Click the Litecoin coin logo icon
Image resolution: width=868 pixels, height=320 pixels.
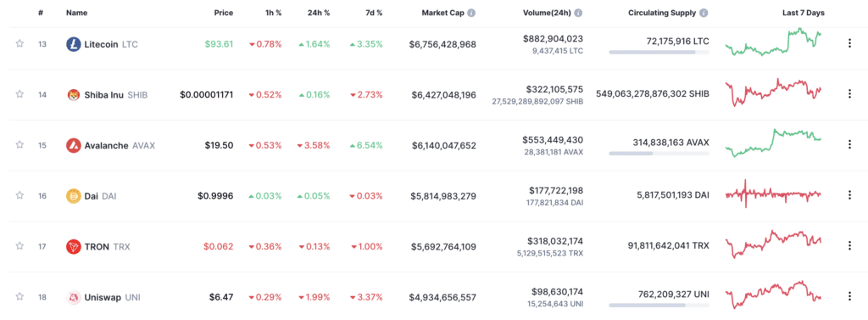[73, 44]
